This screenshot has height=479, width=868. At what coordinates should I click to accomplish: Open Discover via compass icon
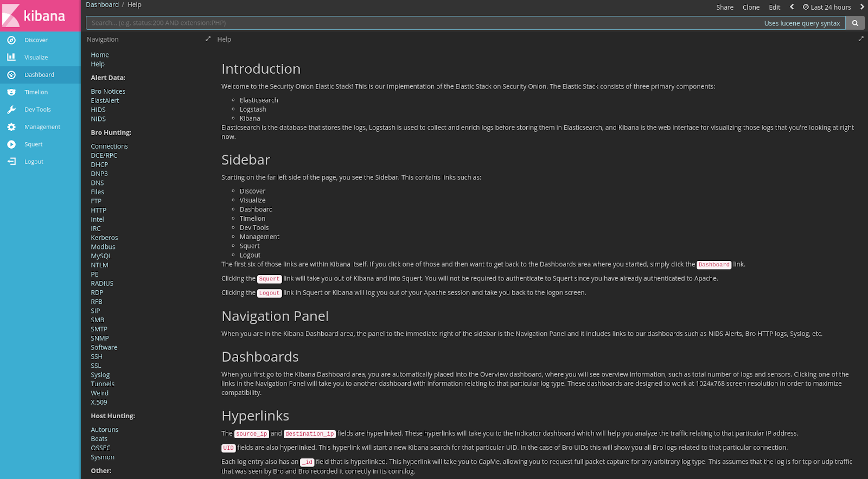click(11, 40)
